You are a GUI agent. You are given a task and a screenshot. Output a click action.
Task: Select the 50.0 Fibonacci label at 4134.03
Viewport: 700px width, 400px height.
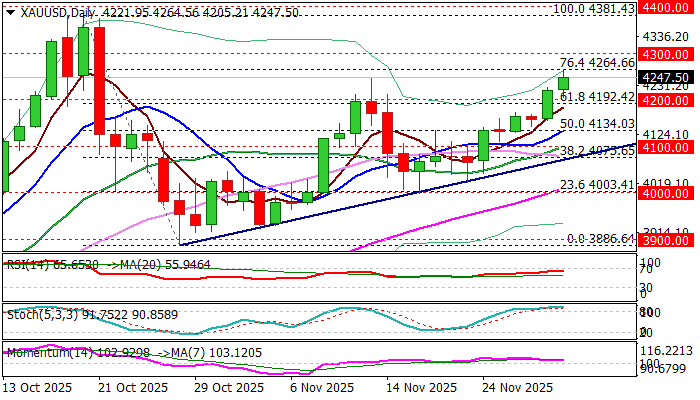pos(597,123)
